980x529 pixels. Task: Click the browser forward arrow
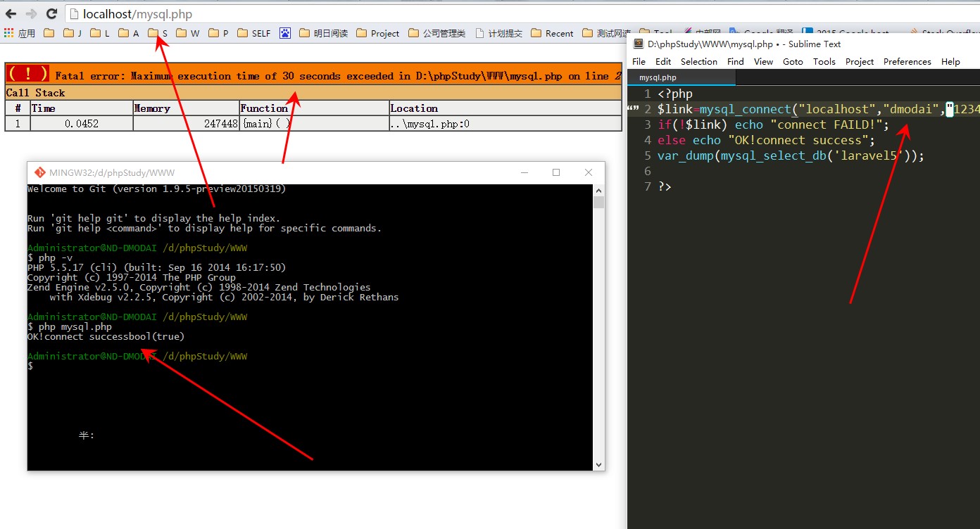(x=31, y=13)
